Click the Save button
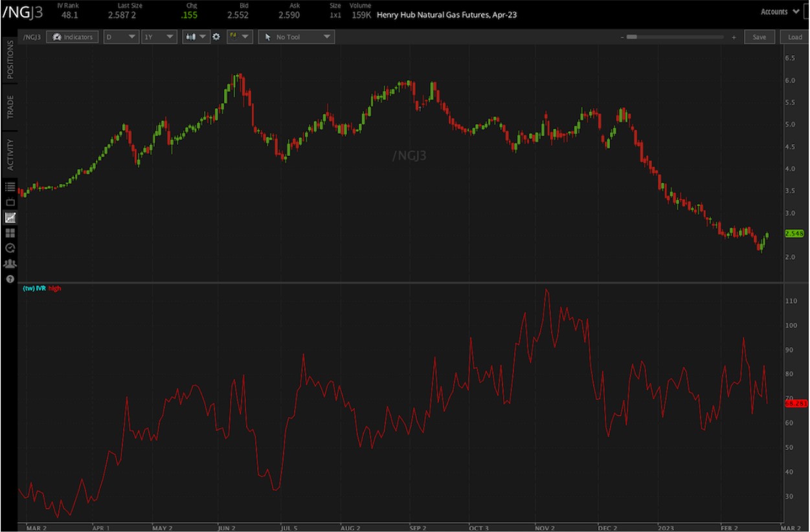This screenshot has height=532, width=810. coord(759,37)
